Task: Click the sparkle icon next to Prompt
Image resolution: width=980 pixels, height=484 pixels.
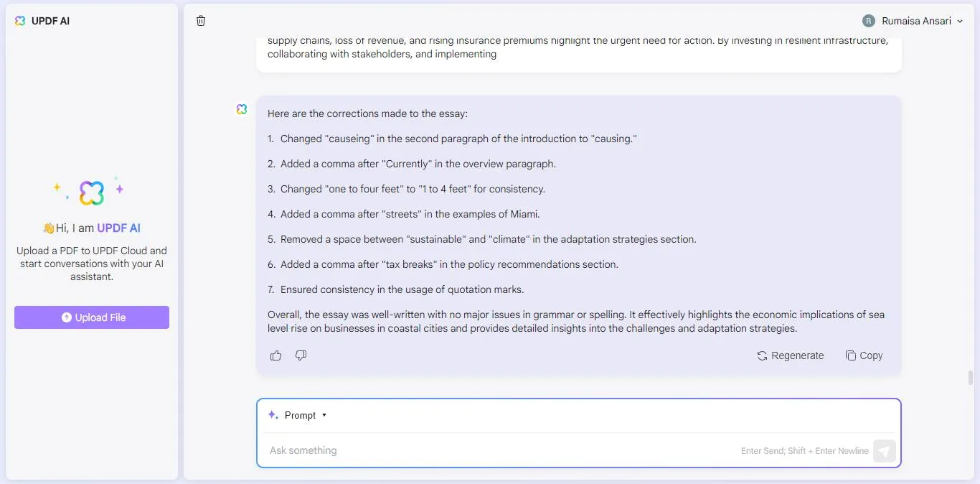Action: click(x=273, y=415)
